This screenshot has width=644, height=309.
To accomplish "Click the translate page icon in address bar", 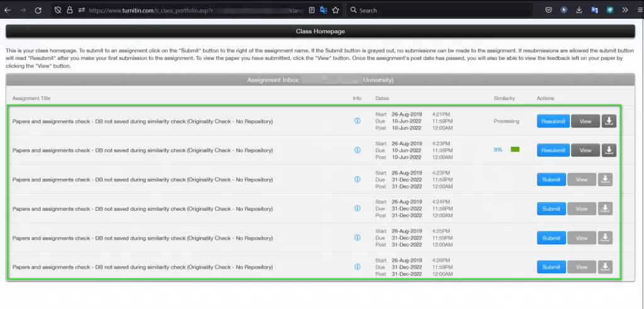I will [x=323, y=10].
